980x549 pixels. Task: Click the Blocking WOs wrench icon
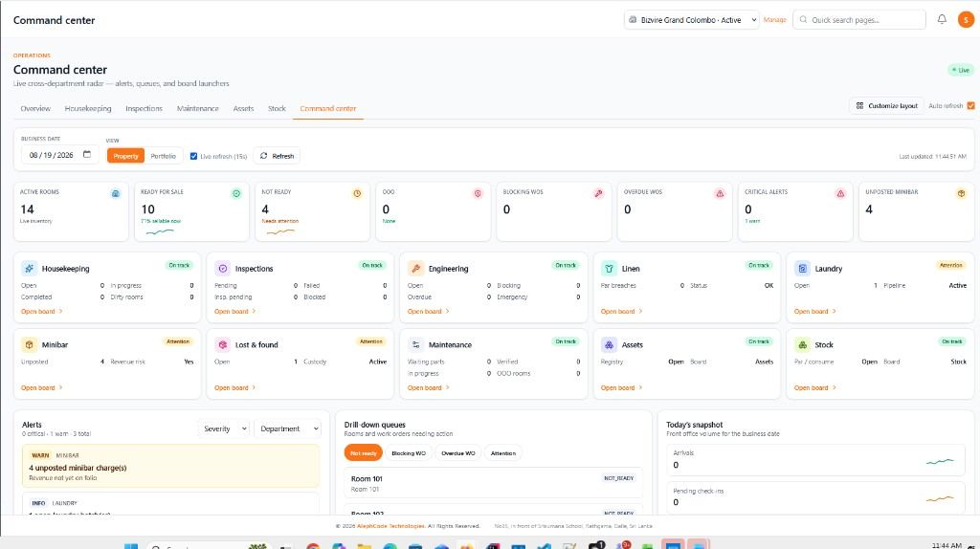coord(599,193)
